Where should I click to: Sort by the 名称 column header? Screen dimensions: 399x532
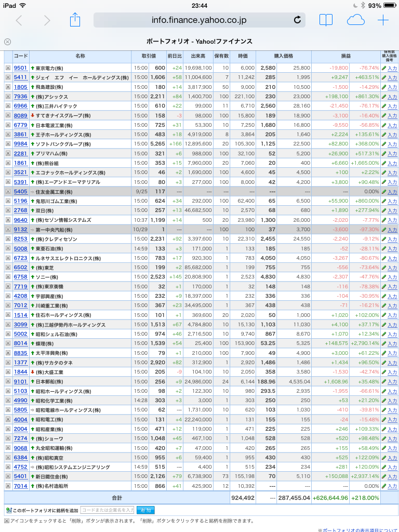(81, 56)
